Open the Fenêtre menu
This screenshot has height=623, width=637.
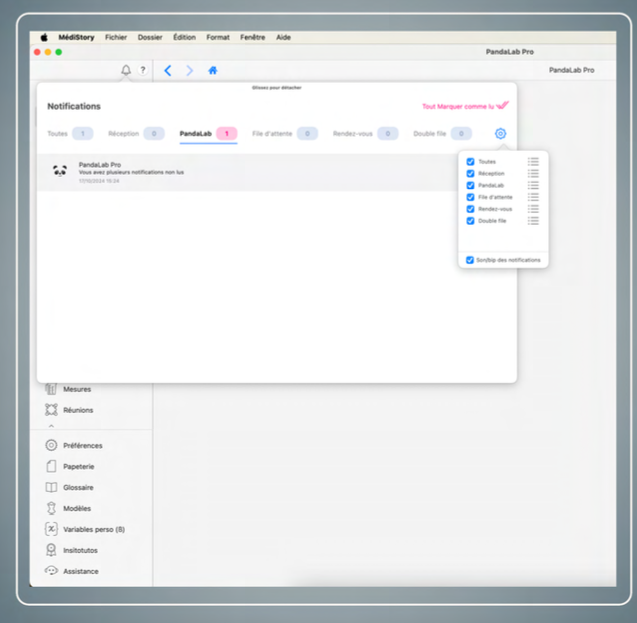252,37
